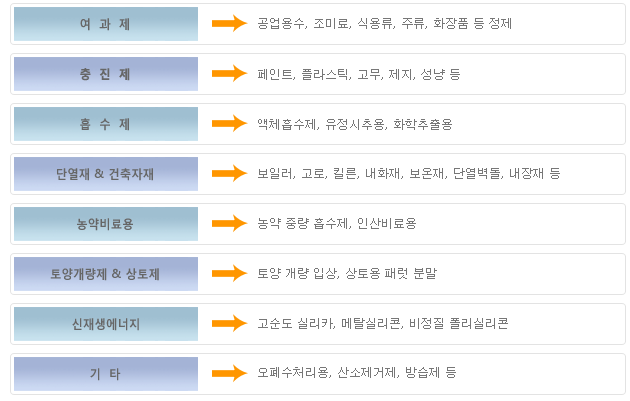Click the orange arrow beside 여과제
The width and height of the screenshot is (630, 401).
[x=229, y=23]
